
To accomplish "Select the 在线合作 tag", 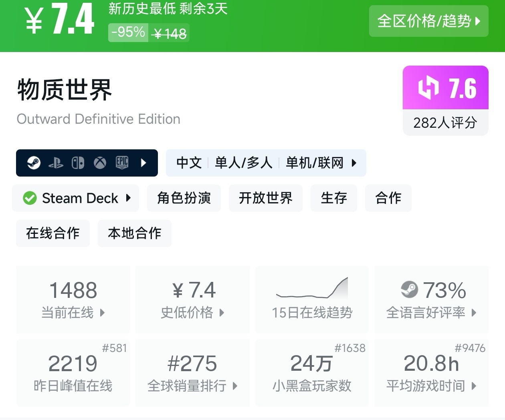I will [x=53, y=233].
